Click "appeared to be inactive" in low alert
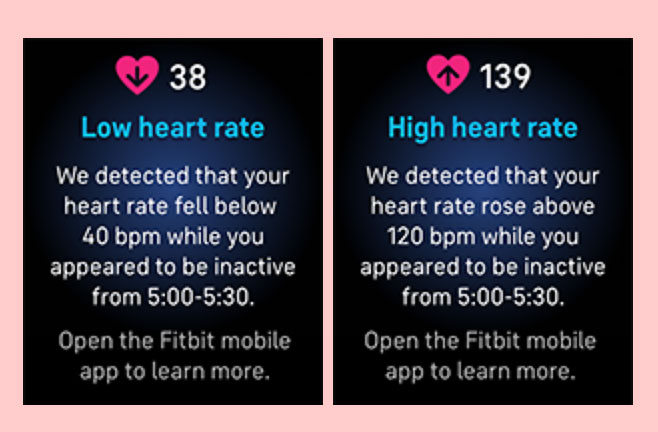The height and width of the screenshot is (432, 658). tap(173, 267)
